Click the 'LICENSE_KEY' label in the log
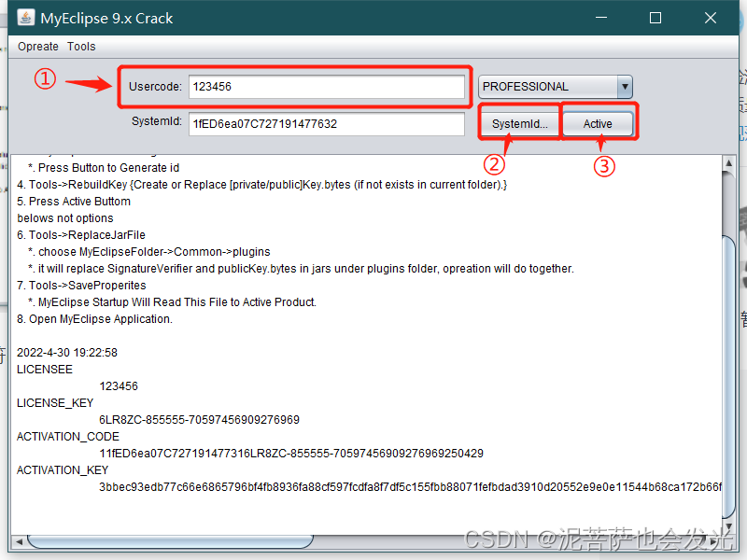Viewport: 747px width, 560px height. click(x=55, y=403)
